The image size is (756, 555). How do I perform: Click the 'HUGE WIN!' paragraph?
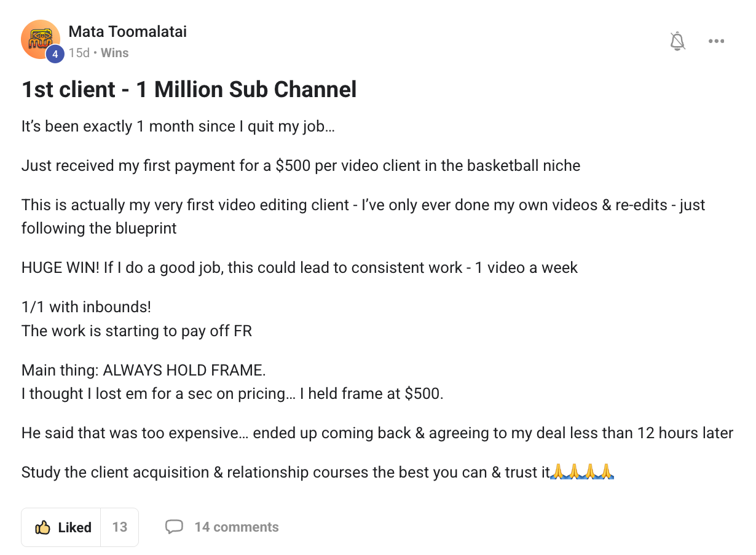coord(299,268)
